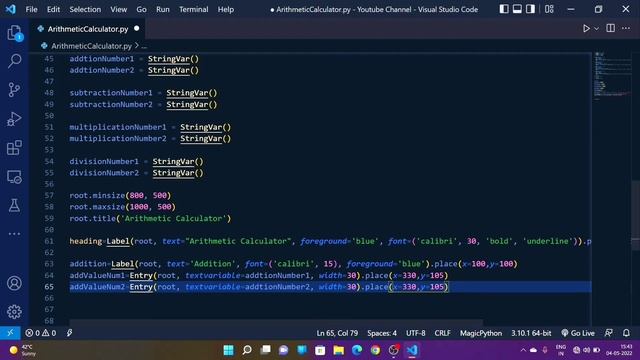Click the lightning icon in status bar
Screen dimensions: 640x360
click(x=69, y=333)
